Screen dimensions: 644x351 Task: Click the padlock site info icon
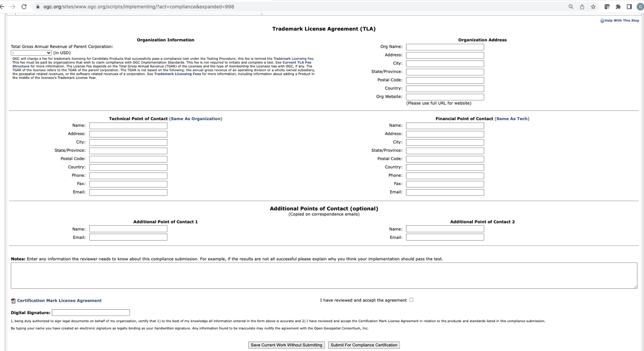(x=37, y=7)
